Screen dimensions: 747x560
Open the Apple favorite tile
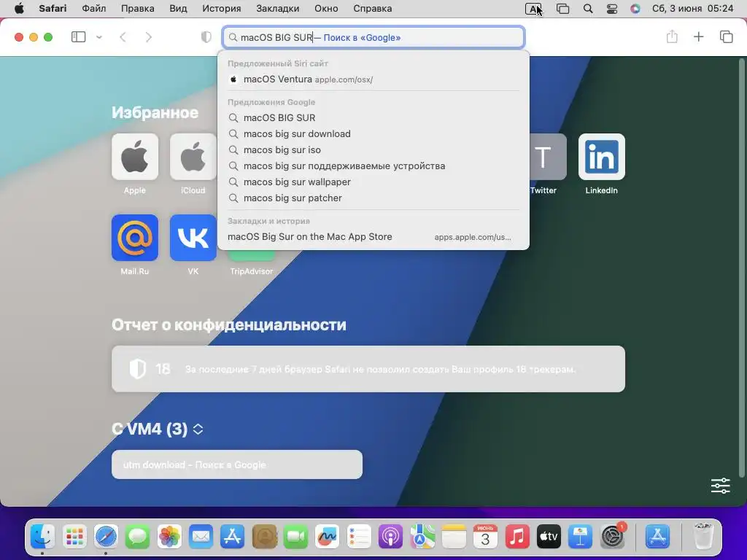click(135, 157)
